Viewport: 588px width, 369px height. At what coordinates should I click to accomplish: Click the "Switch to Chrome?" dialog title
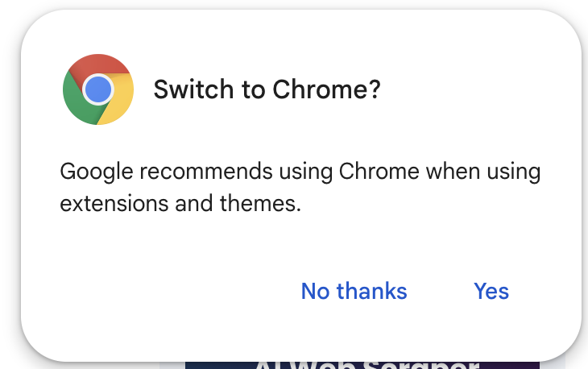click(267, 89)
